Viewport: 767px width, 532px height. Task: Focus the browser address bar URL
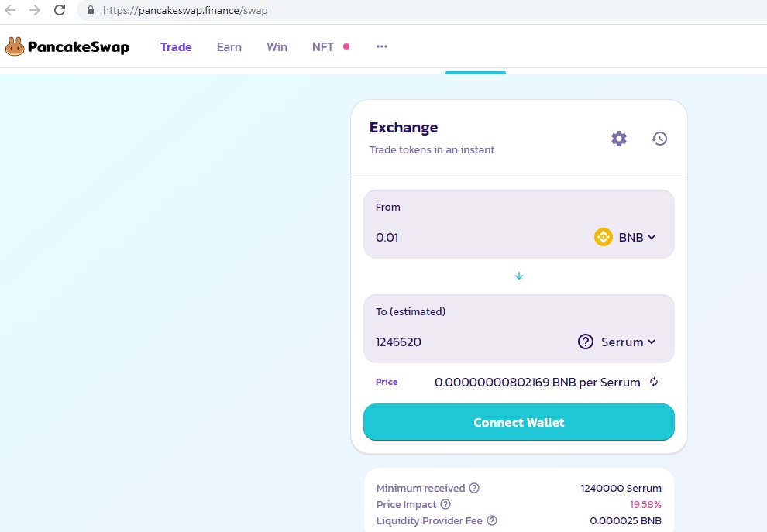[185, 10]
